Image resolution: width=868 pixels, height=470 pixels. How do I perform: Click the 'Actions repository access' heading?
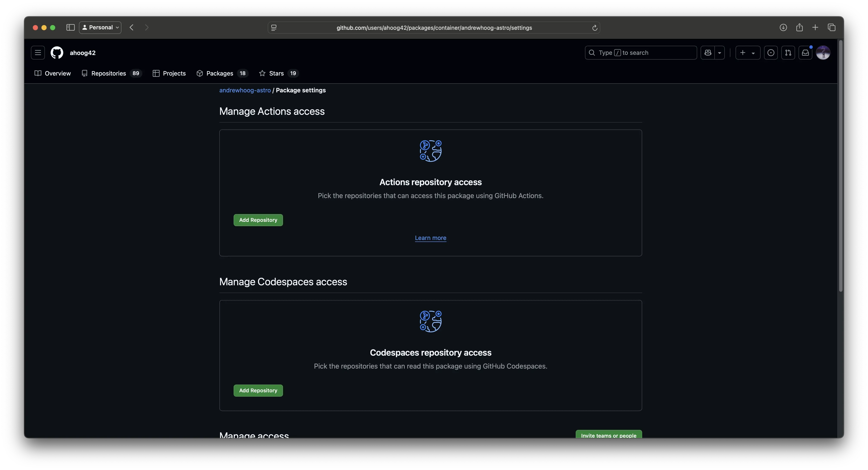coord(431,182)
